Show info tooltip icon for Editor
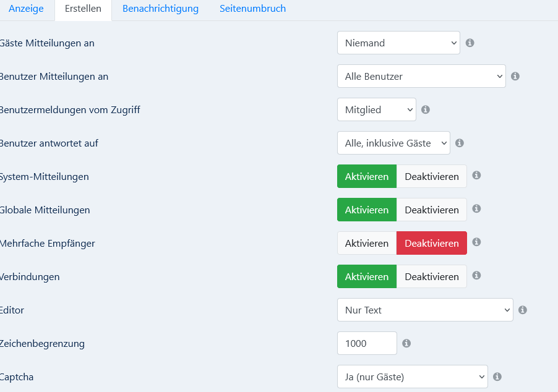The height and width of the screenshot is (392, 558). tap(522, 310)
